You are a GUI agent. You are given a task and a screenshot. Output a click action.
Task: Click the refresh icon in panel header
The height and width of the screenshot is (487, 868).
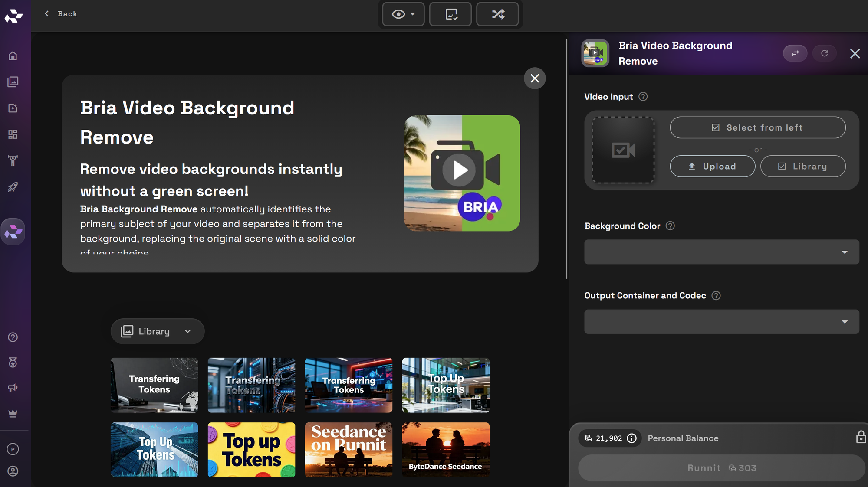(824, 53)
